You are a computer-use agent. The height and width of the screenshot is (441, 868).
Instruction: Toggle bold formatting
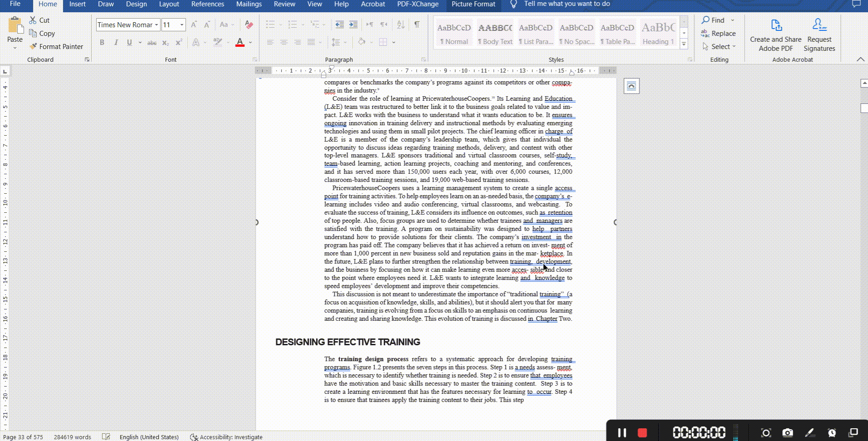(x=102, y=43)
